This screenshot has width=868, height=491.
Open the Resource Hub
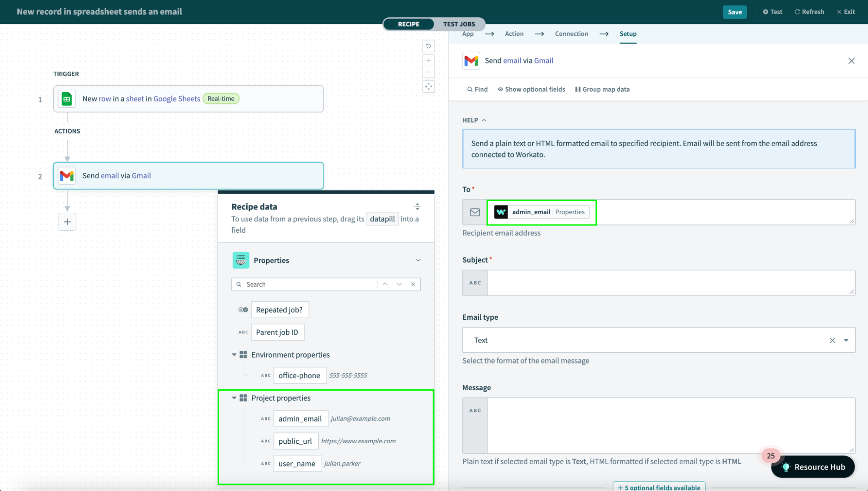(x=812, y=467)
